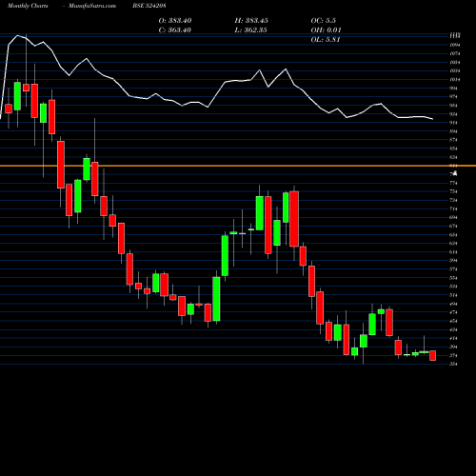Screen dimensions: 476x476
Task: Click the 'BSE 524298' symbol label
Action: pyautogui.click(x=149, y=6)
